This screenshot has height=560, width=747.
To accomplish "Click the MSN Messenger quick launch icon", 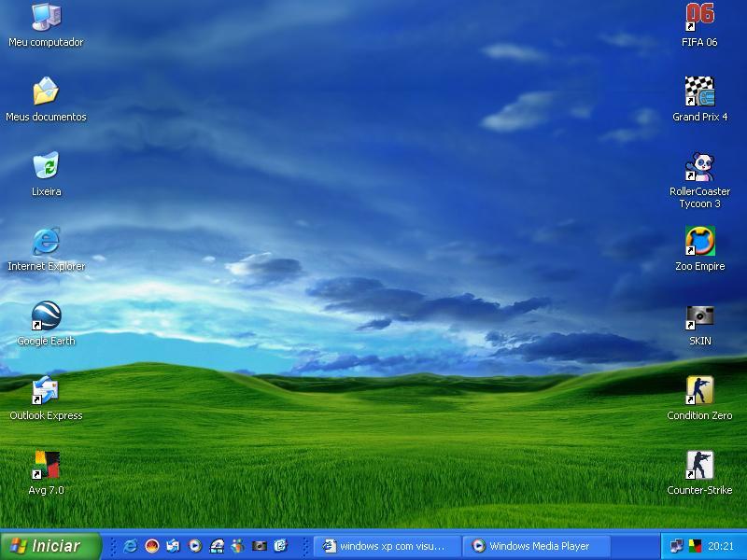I will point(238,546).
